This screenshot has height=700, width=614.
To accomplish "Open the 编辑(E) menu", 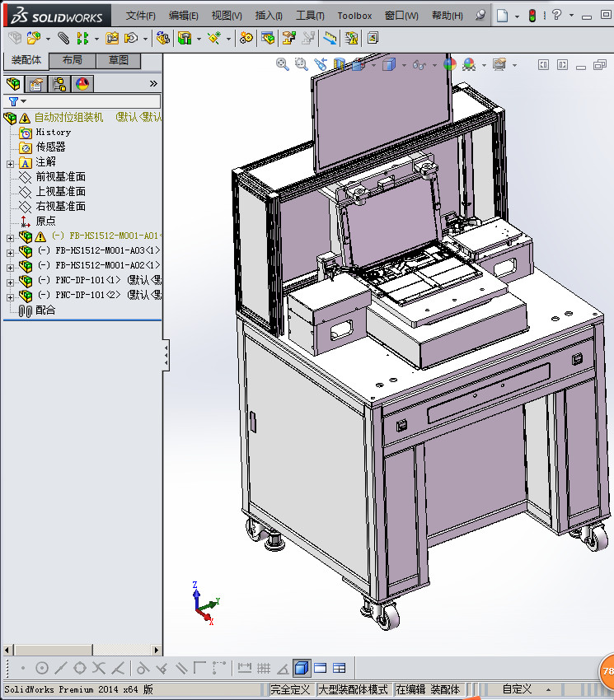I will tap(183, 16).
